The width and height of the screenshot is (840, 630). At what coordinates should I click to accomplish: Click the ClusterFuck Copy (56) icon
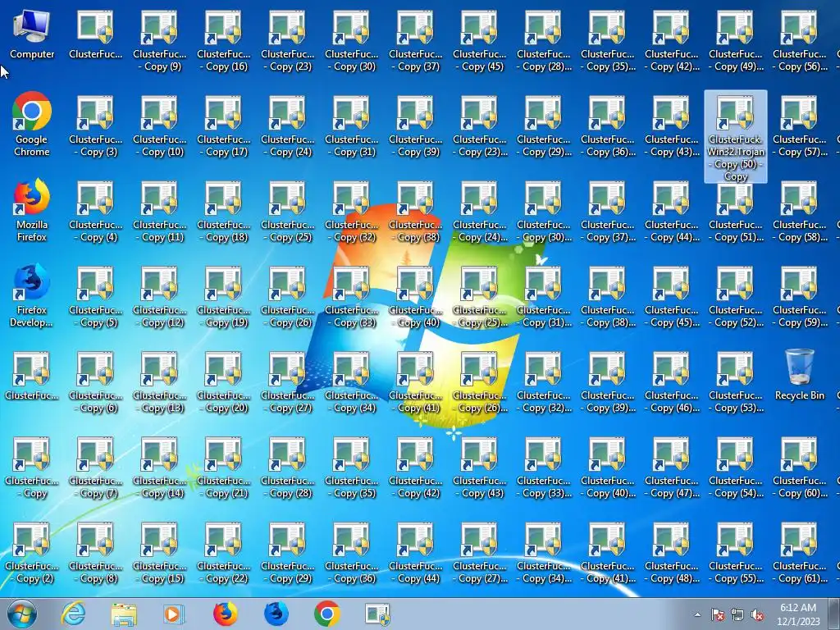pos(799,40)
